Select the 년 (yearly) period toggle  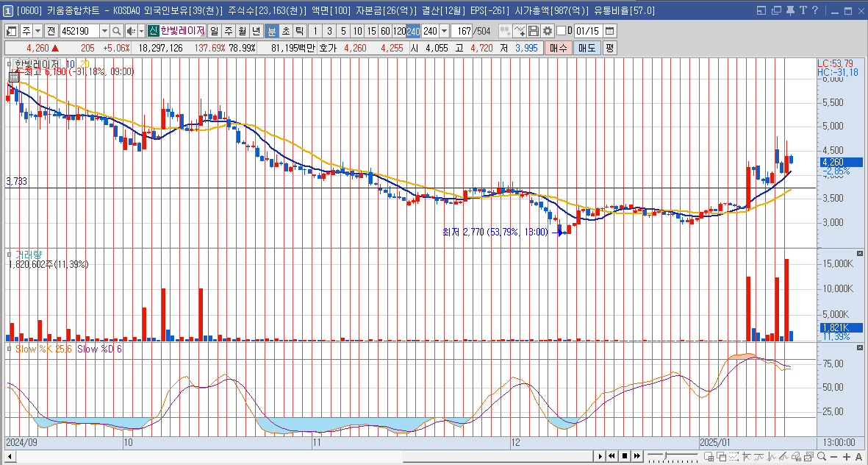pyautogui.click(x=257, y=31)
